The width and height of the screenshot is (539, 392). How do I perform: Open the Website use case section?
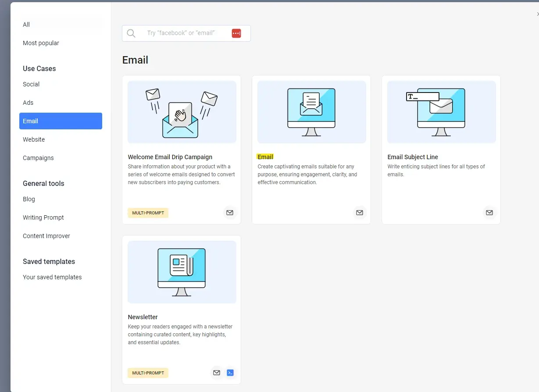coord(33,139)
